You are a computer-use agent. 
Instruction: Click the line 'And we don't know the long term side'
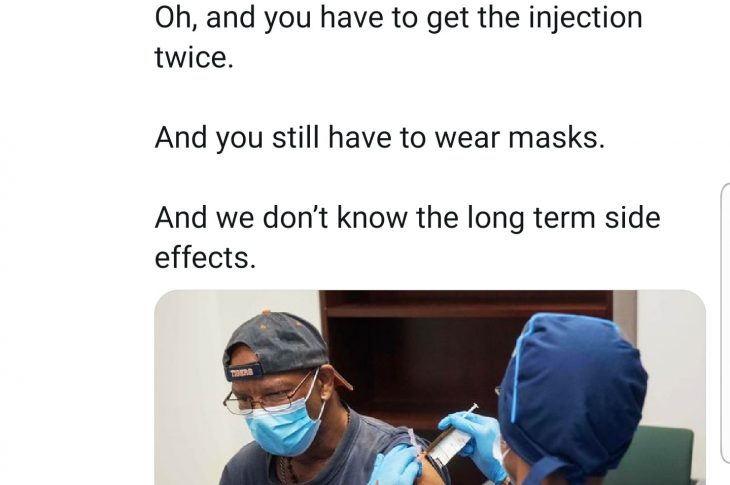click(x=407, y=218)
